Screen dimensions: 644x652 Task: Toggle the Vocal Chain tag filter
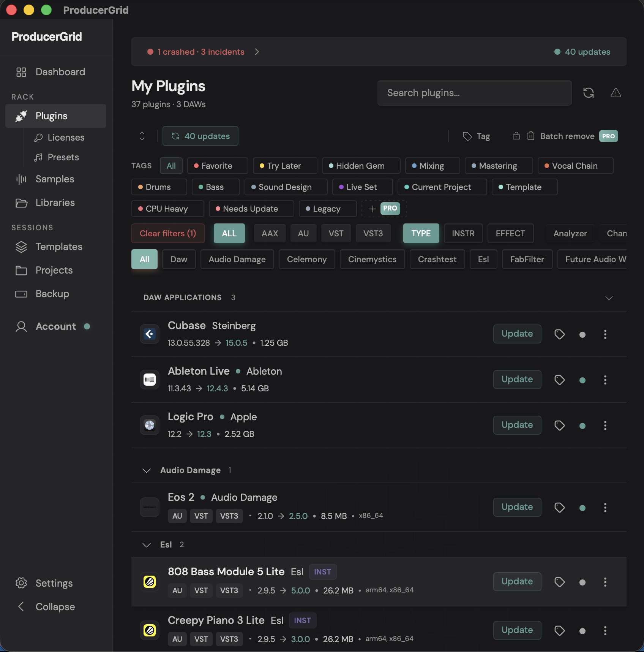(x=576, y=166)
